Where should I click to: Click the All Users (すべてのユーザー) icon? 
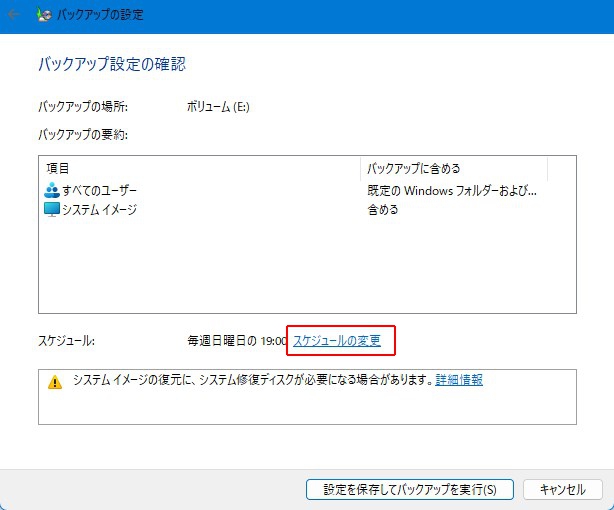click(x=52, y=190)
